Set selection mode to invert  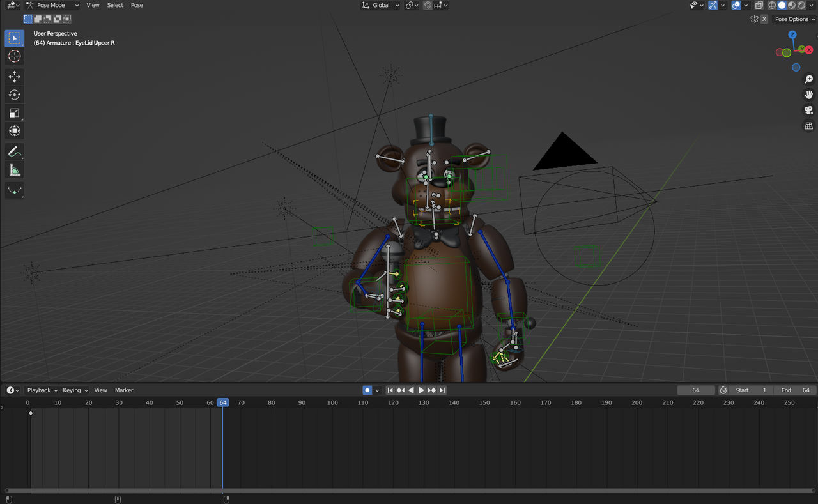pyautogui.click(x=57, y=19)
